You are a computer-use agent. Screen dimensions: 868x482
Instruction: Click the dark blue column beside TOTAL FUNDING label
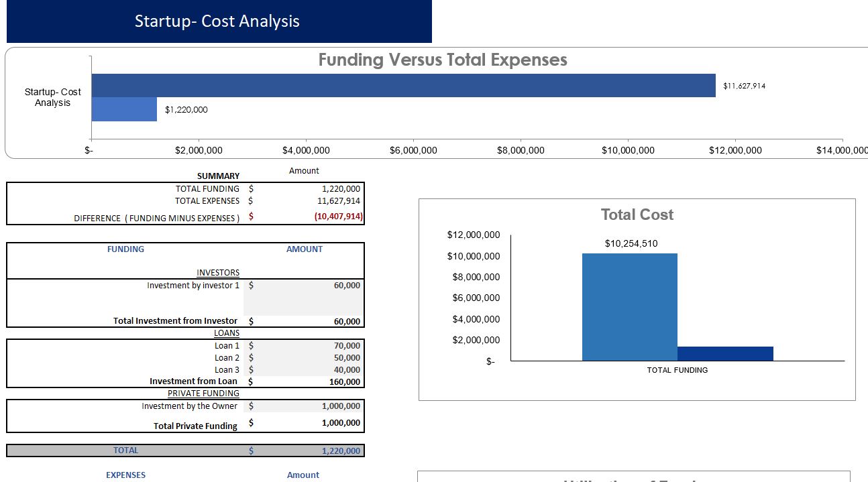coord(726,354)
